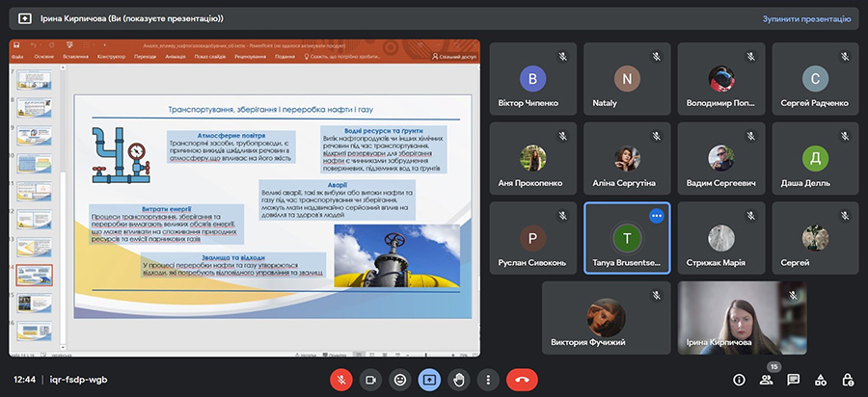Open host controls lock icon
The width and height of the screenshot is (868, 397).
click(847, 380)
